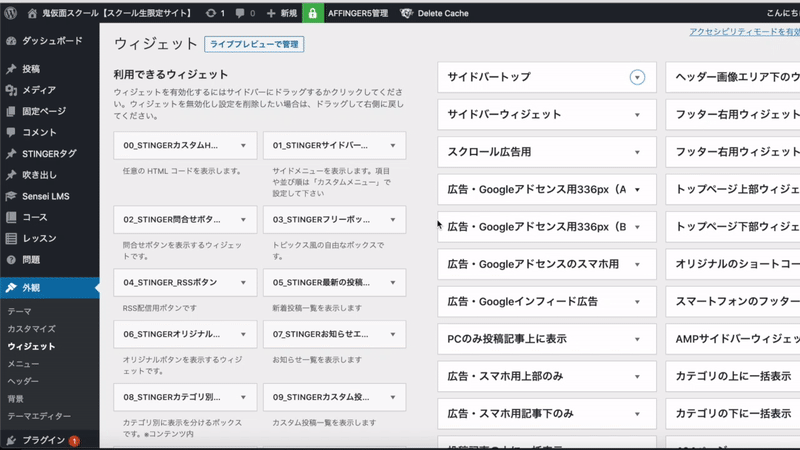Click the プラグイン update count badge
Screen dimensions: 800x450
pos(74,441)
